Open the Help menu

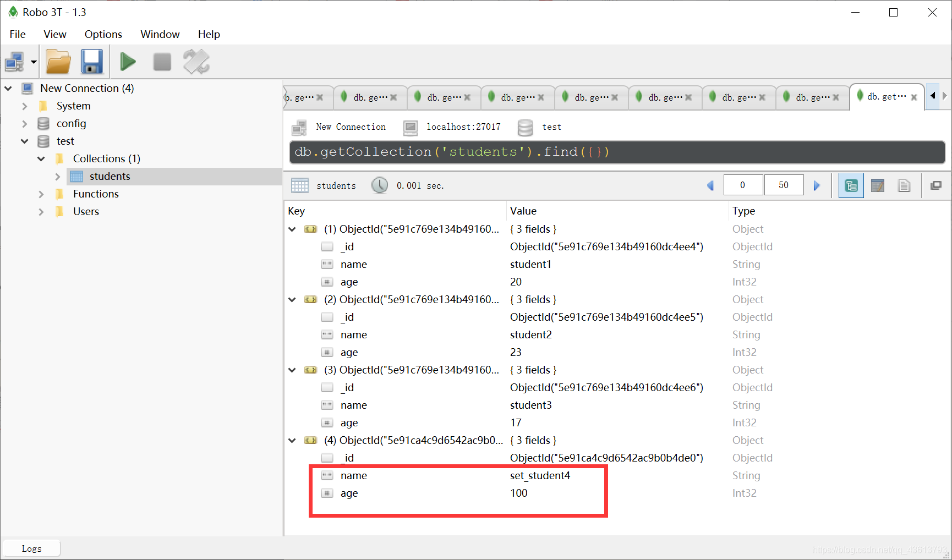click(209, 34)
